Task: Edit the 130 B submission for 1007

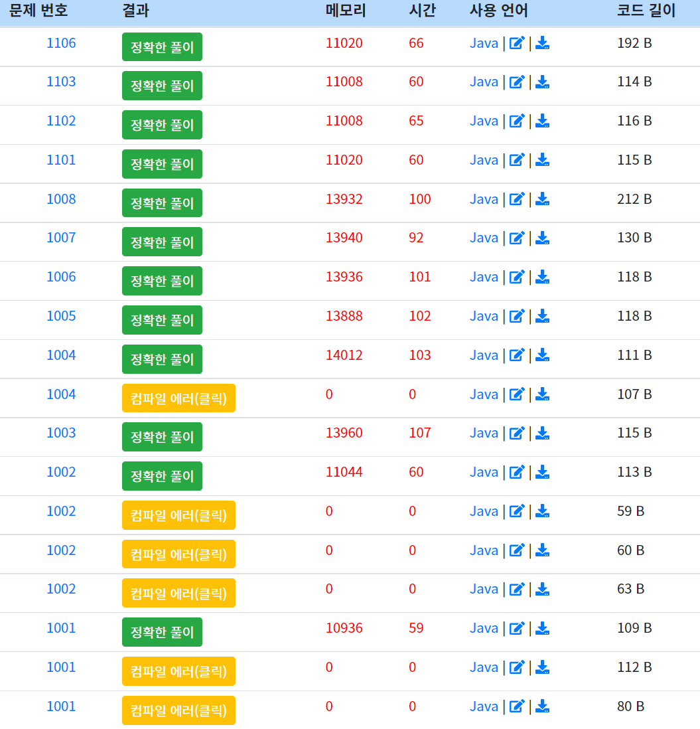Action: [517, 238]
